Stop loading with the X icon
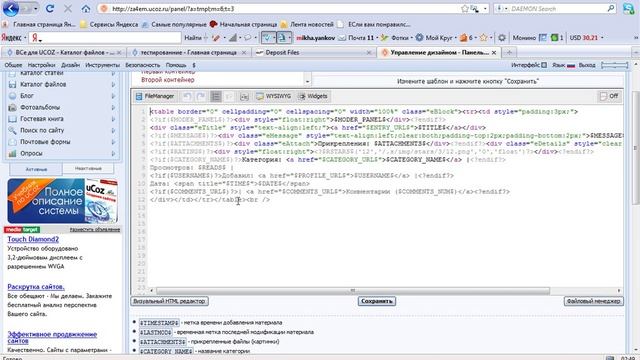 tap(68, 9)
